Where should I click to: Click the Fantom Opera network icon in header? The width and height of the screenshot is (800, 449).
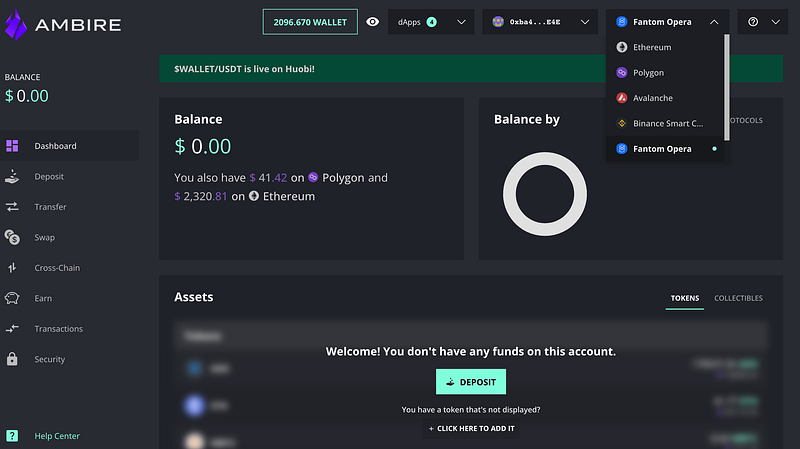click(621, 22)
